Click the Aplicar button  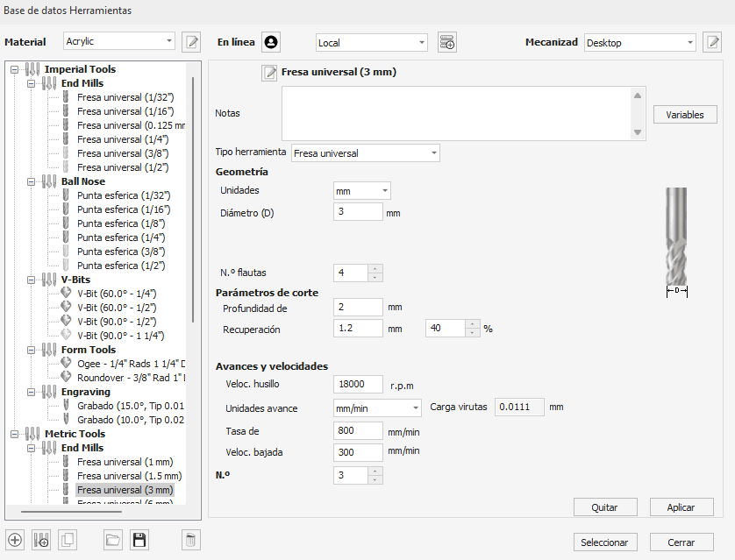click(681, 507)
